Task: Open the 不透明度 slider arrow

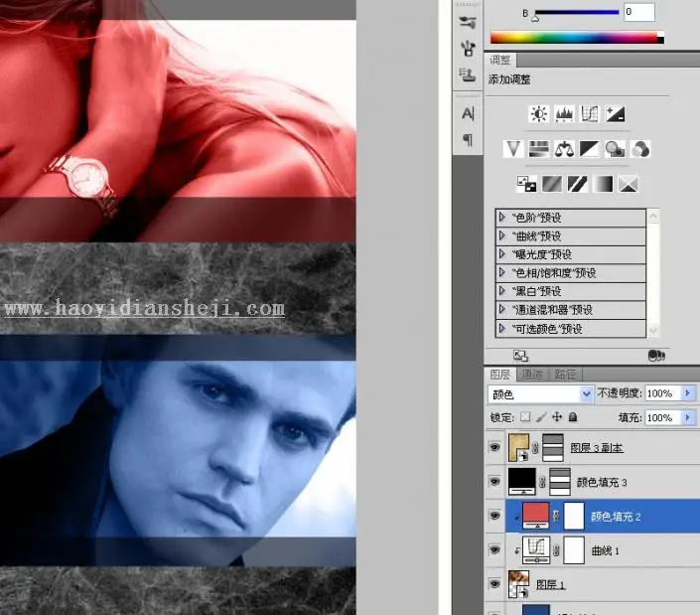Action: [687, 393]
